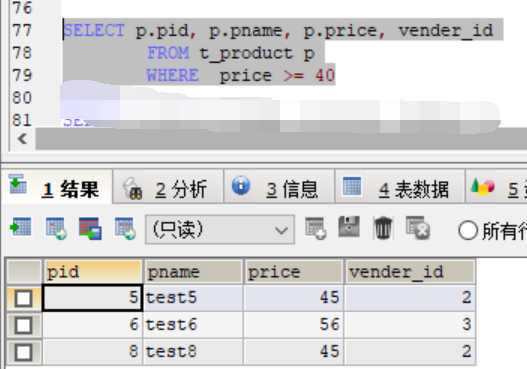This screenshot has width=527, height=369.
Task: Select the price cell 56
Action: tap(293, 325)
